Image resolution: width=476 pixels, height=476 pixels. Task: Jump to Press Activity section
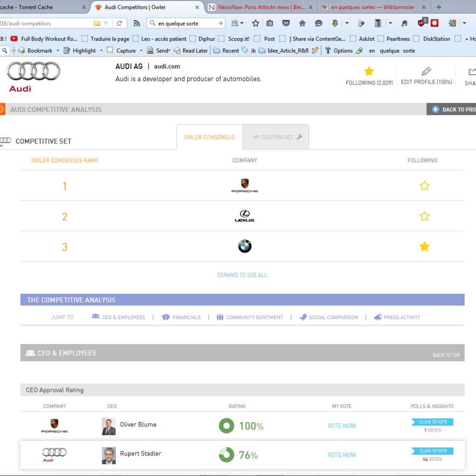(397, 317)
